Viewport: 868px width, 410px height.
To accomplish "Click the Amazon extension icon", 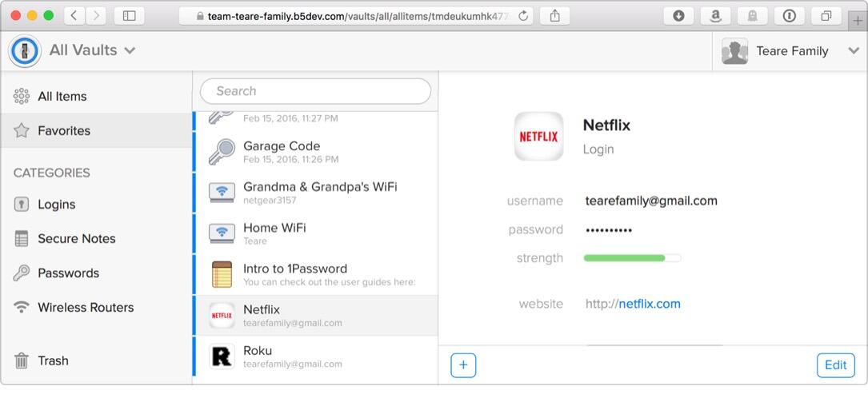I will click(715, 16).
